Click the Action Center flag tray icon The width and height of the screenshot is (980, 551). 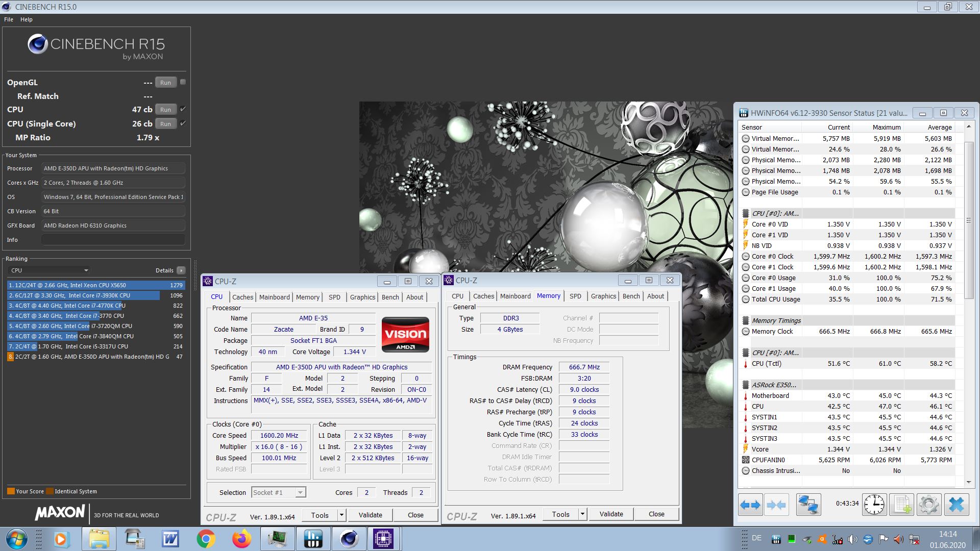[x=884, y=539]
